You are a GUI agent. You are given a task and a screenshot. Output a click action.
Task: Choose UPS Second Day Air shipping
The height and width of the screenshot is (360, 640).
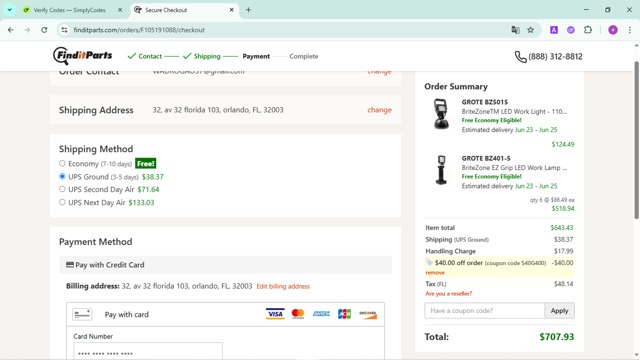(x=62, y=189)
